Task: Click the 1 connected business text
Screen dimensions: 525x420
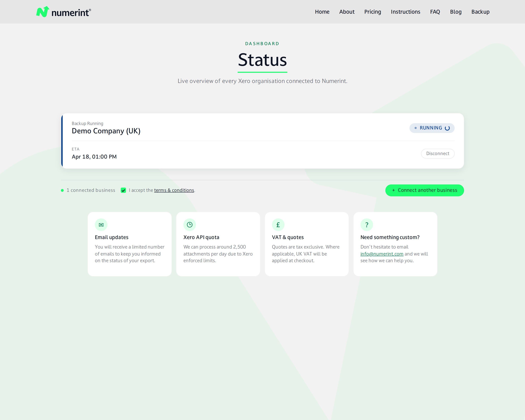Action: pos(91,190)
